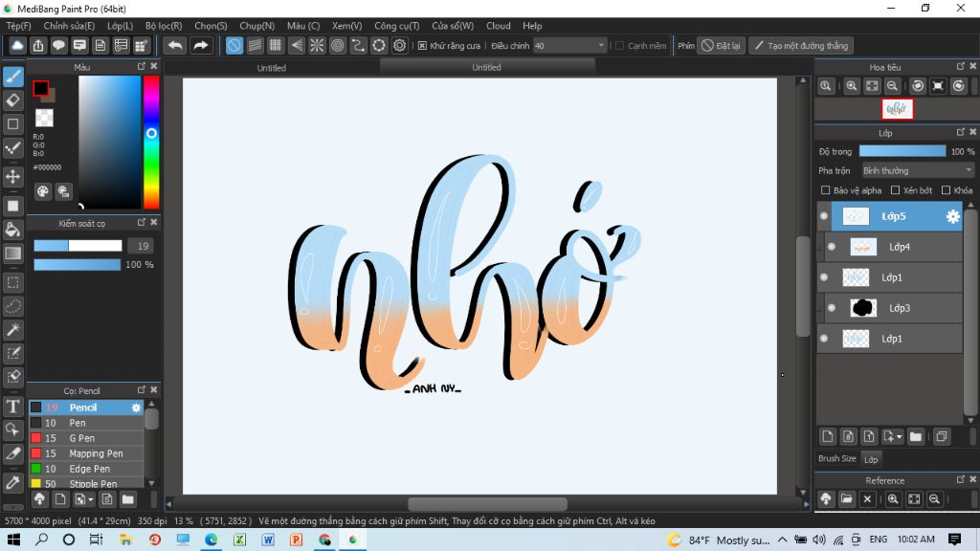
Task: Enable the curve snap guide
Action: pos(358,46)
